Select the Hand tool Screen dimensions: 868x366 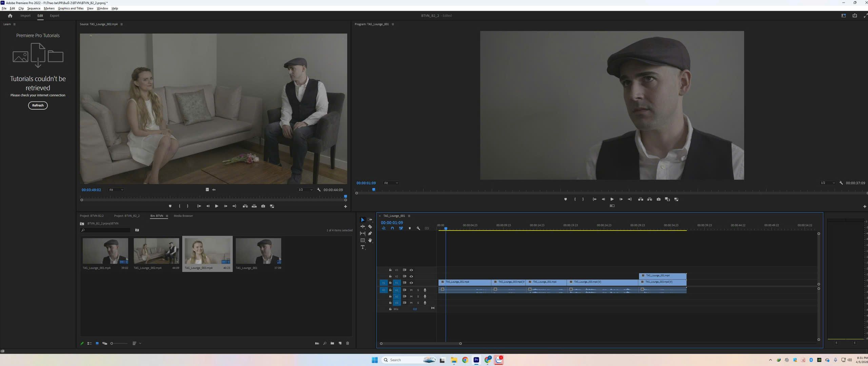click(x=370, y=240)
